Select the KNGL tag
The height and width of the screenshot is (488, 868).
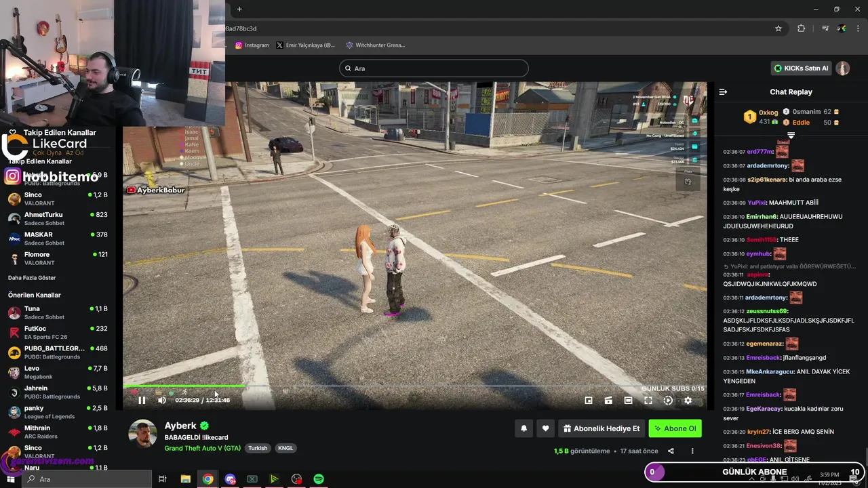tap(285, 448)
